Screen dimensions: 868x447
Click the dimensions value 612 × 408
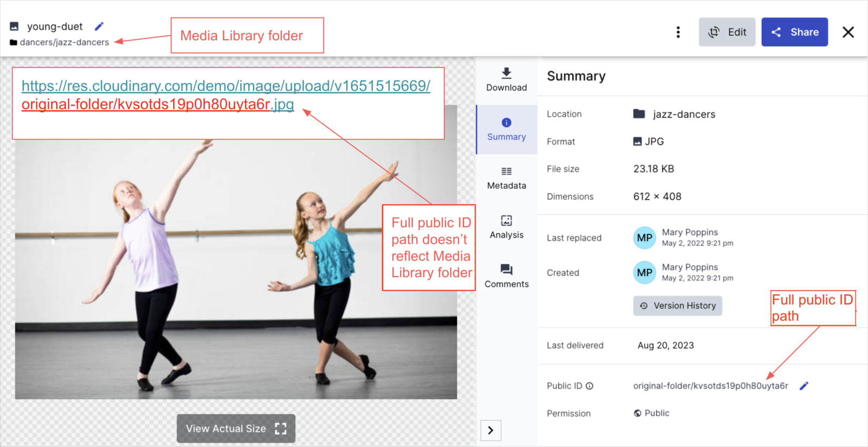[657, 196]
